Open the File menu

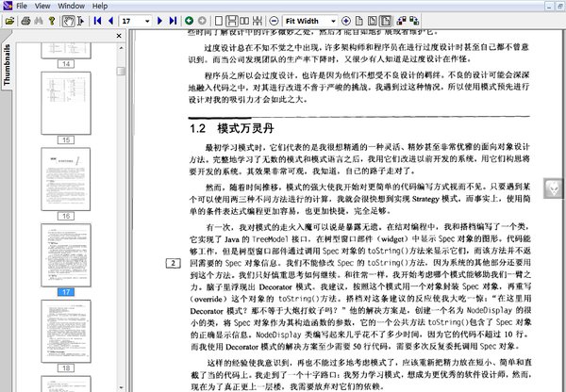click(22, 6)
